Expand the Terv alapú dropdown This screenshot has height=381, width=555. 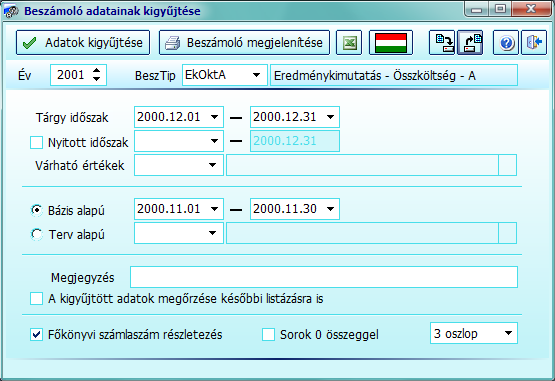(212, 233)
